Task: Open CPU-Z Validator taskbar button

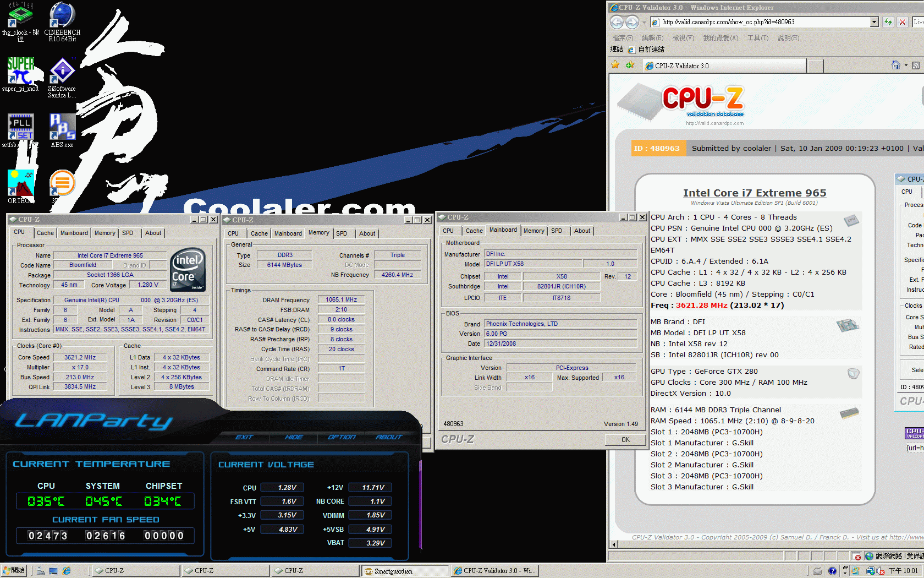Action: [x=494, y=571]
